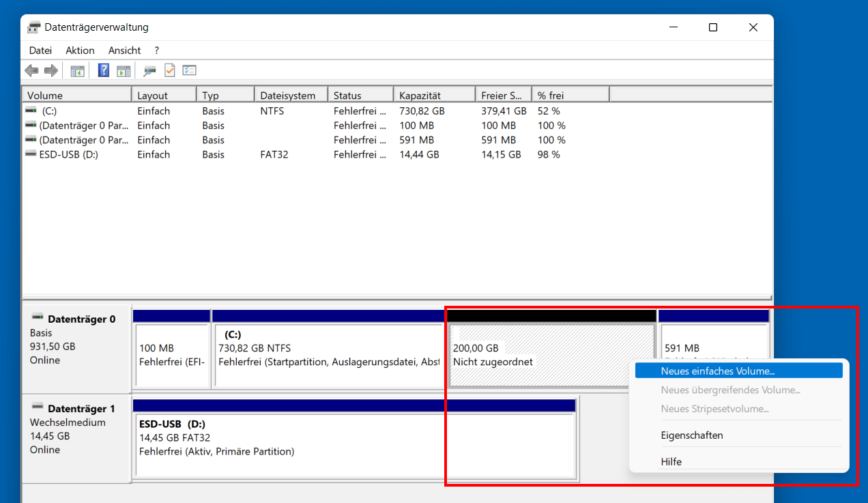The width and height of the screenshot is (868, 503).
Task: Sort by the Dateisystem column header
Action: coord(291,96)
